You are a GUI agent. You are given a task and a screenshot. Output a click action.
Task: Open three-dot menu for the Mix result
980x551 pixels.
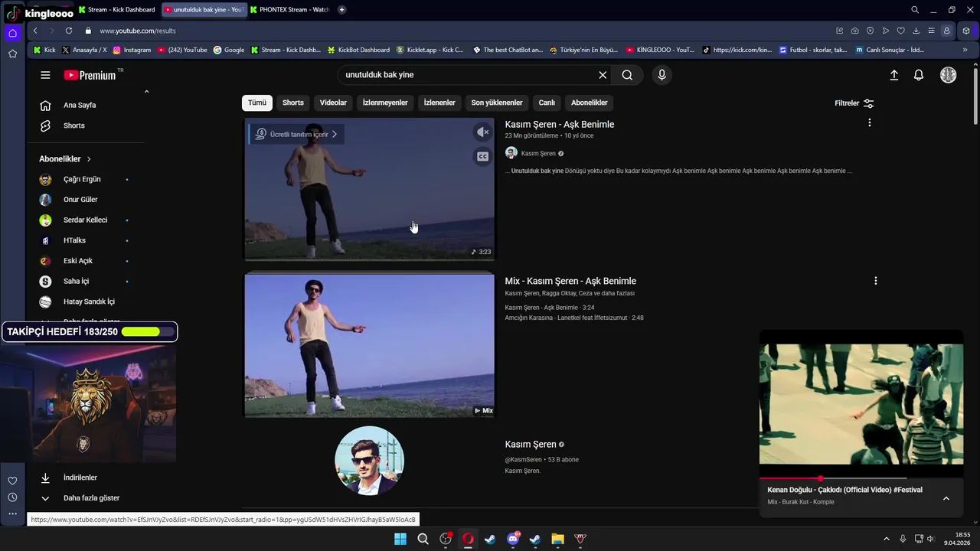(x=875, y=281)
